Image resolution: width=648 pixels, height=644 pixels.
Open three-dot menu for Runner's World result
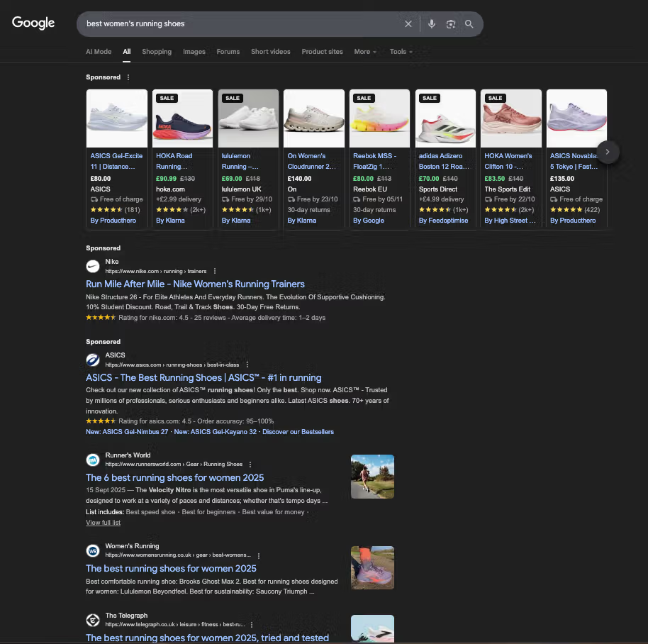(250, 465)
